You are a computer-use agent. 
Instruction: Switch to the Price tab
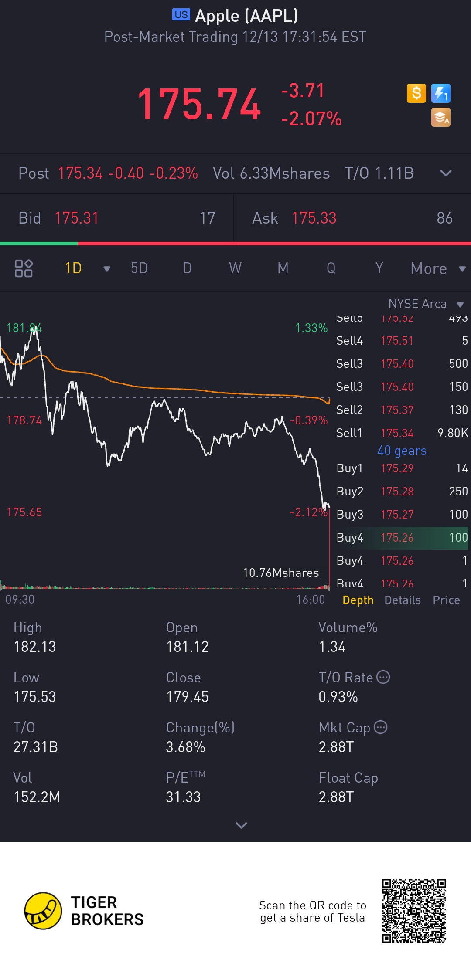pyautogui.click(x=446, y=600)
